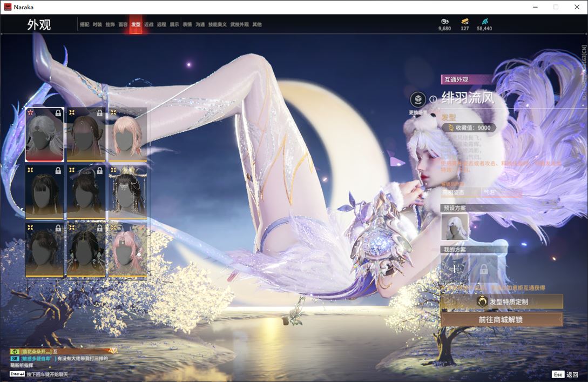Image resolution: width=588 pixels, height=382 pixels.
Task: Open the info icon beside 绯羽流风
Action: (x=433, y=99)
